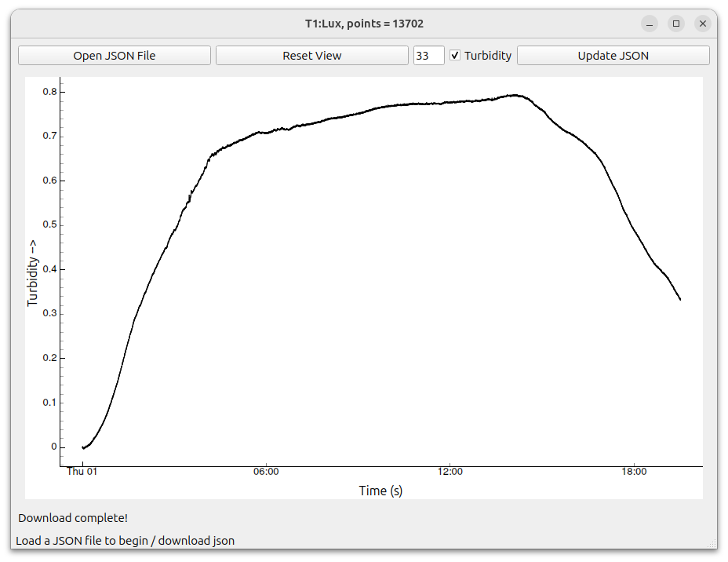The width and height of the screenshot is (728, 562).
Task: Select the 06:00 tick on the time axis
Action: [266, 472]
